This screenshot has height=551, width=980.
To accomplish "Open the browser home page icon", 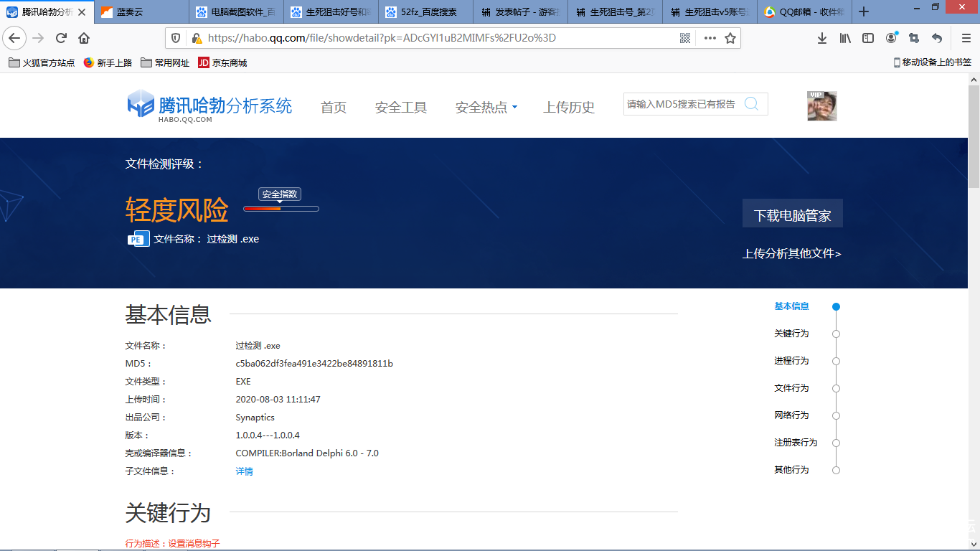I will coord(84,38).
